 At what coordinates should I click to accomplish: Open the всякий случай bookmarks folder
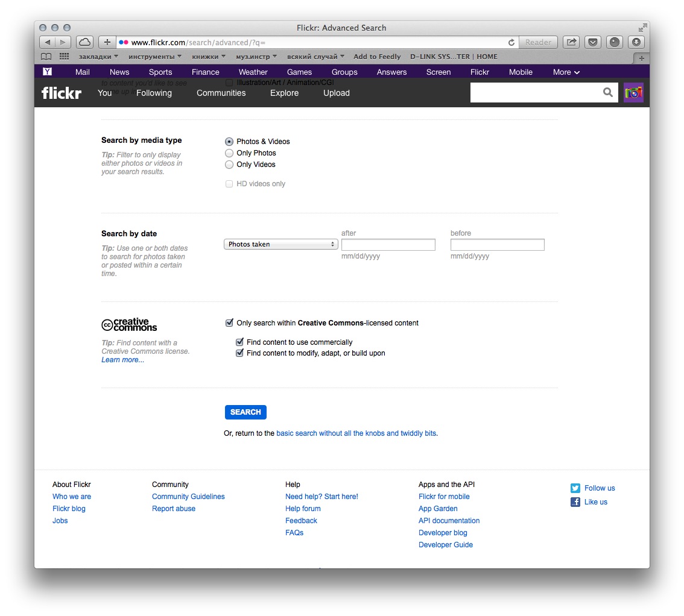click(x=315, y=57)
